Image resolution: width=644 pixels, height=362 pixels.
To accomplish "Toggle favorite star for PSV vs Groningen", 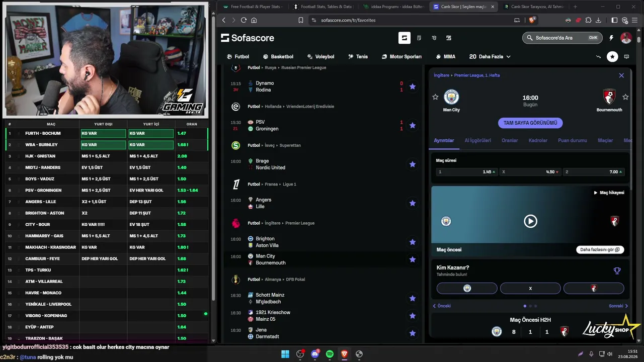I will [413, 125].
